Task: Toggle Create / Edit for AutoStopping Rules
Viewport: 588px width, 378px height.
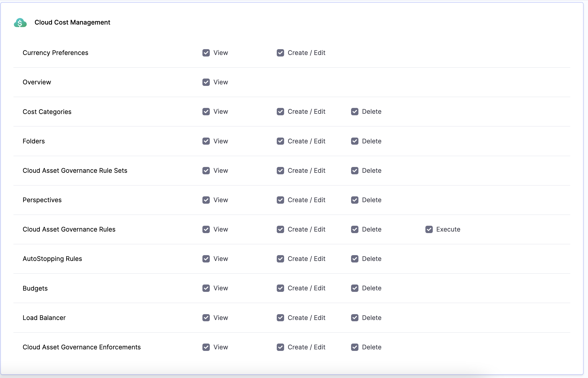Action: pos(280,259)
